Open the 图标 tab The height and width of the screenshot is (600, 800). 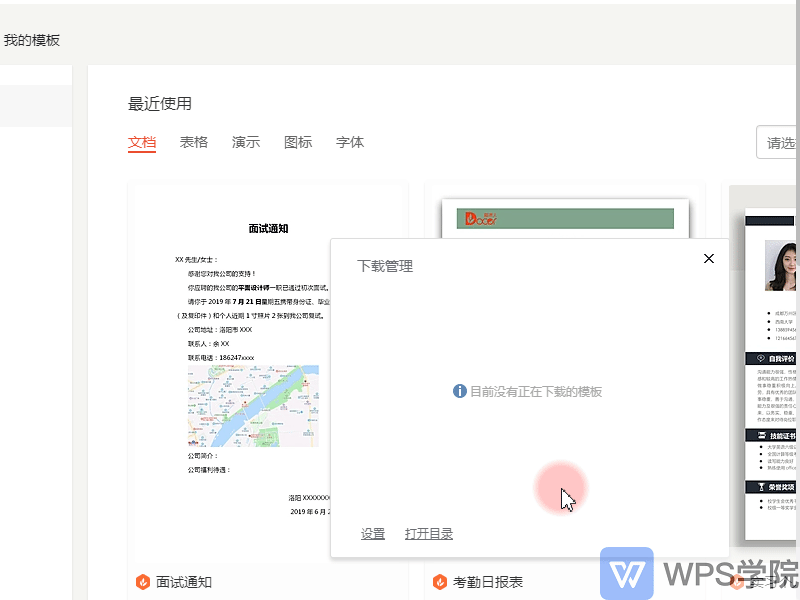pyautogui.click(x=298, y=142)
